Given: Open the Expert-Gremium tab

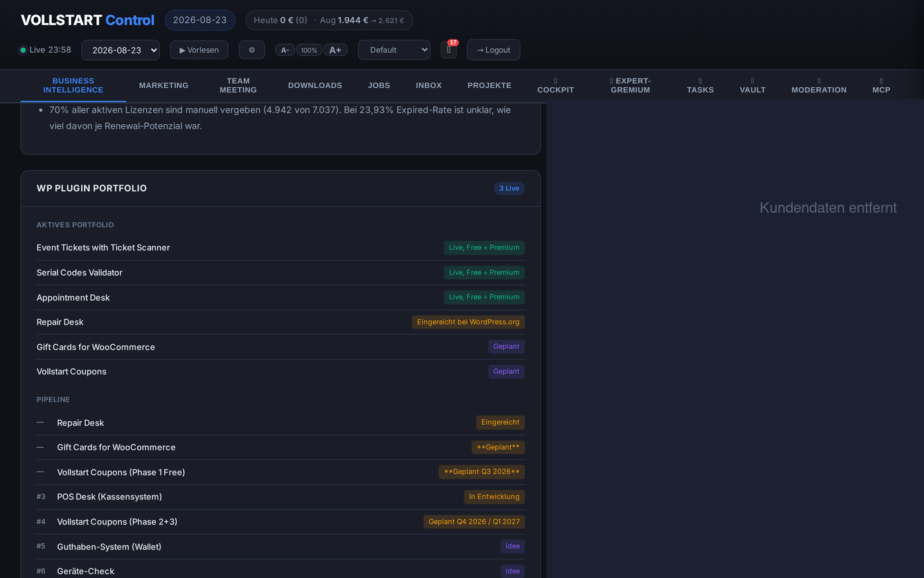Looking at the screenshot, I should pyautogui.click(x=630, y=85).
